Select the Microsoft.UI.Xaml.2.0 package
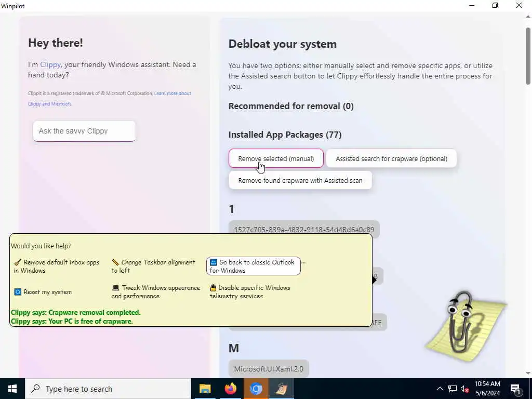The height and width of the screenshot is (399, 532). (x=269, y=369)
